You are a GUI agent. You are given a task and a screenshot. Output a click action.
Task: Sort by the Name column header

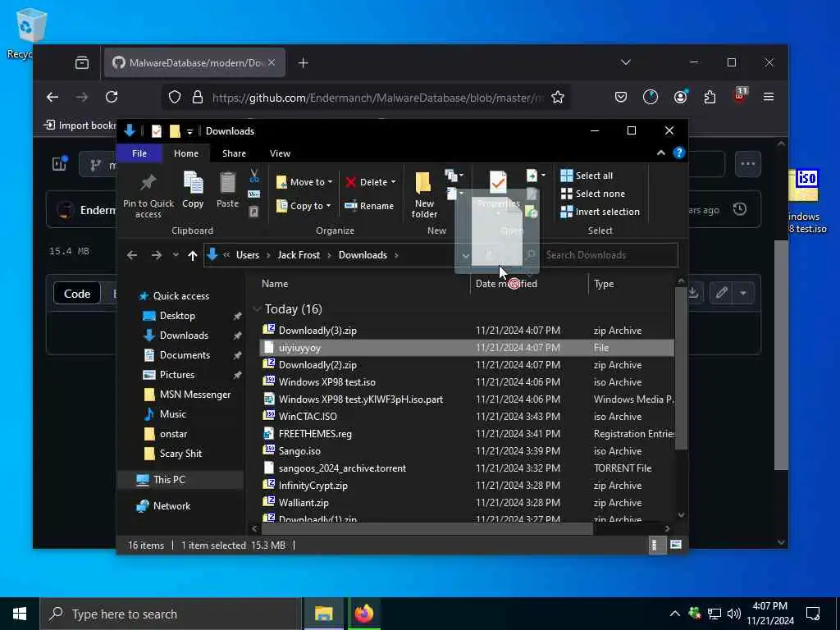pos(274,284)
